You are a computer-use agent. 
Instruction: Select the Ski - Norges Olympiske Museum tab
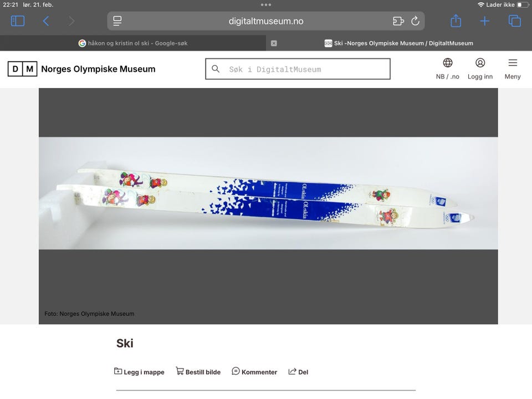click(x=399, y=43)
